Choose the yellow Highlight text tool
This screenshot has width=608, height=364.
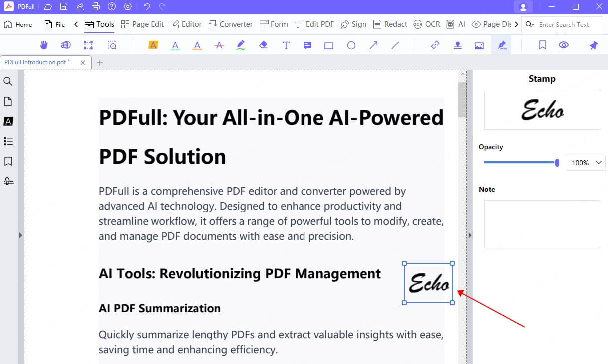tap(153, 45)
